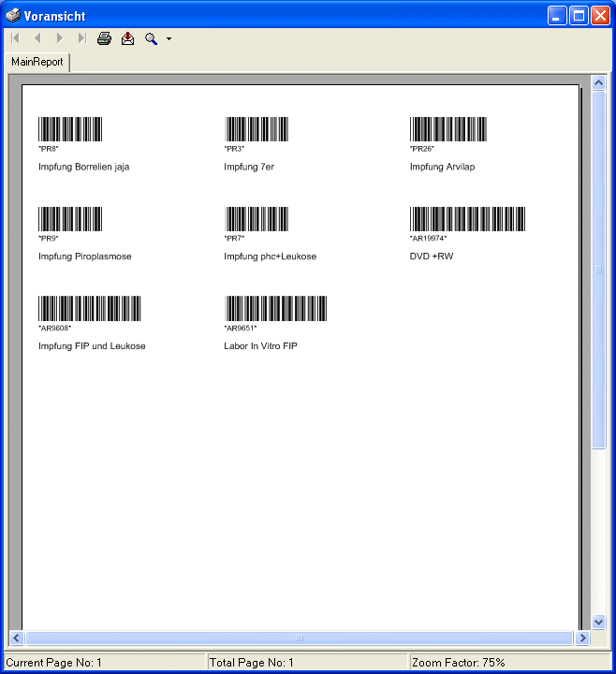Go to first page of report

tap(16, 38)
